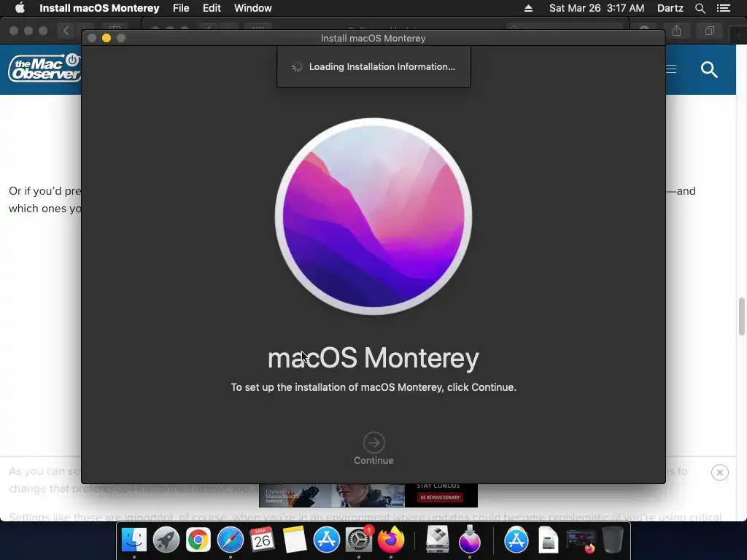Click The Mac Observer logo
This screenshot has height=560, width=747.
[x=44, y=68]
